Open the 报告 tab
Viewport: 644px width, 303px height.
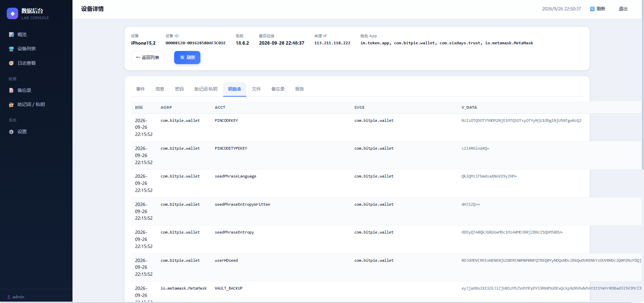(300, 89)
